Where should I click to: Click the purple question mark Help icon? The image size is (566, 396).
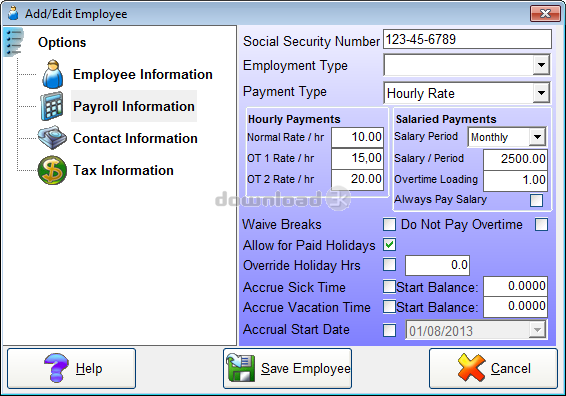[56, 368]
